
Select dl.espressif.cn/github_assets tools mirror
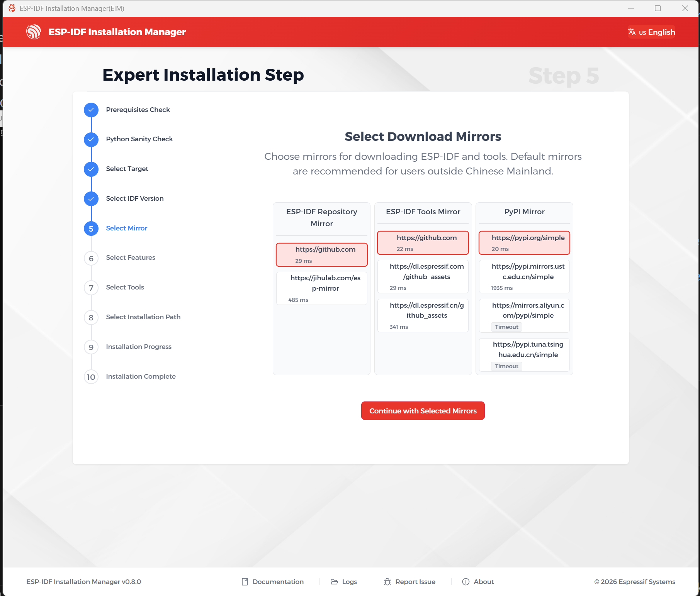pos(423,315)
